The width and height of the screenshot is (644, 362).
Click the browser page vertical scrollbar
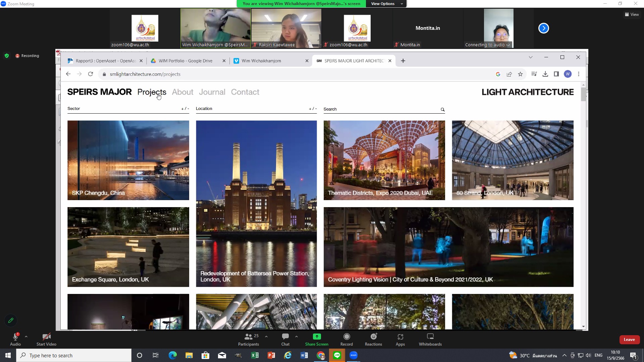(x=583, y=95)
